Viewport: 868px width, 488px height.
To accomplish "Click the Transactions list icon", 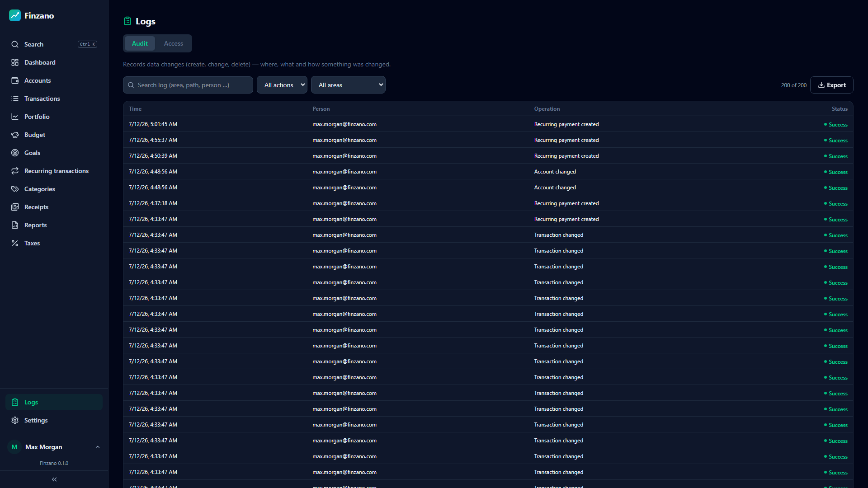I will (15, 99).
